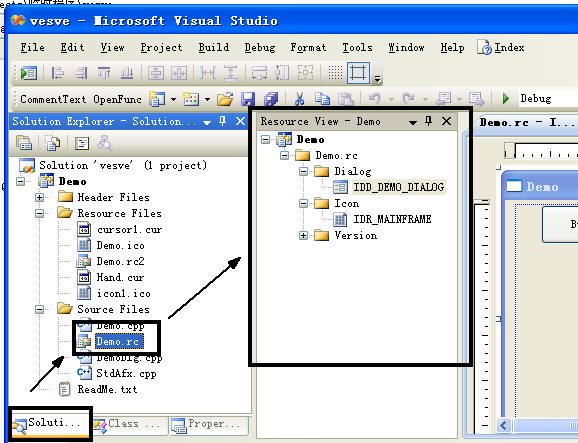Open the Format menu
This screenshot has width=578, height=443.
(x=308, y=48)
